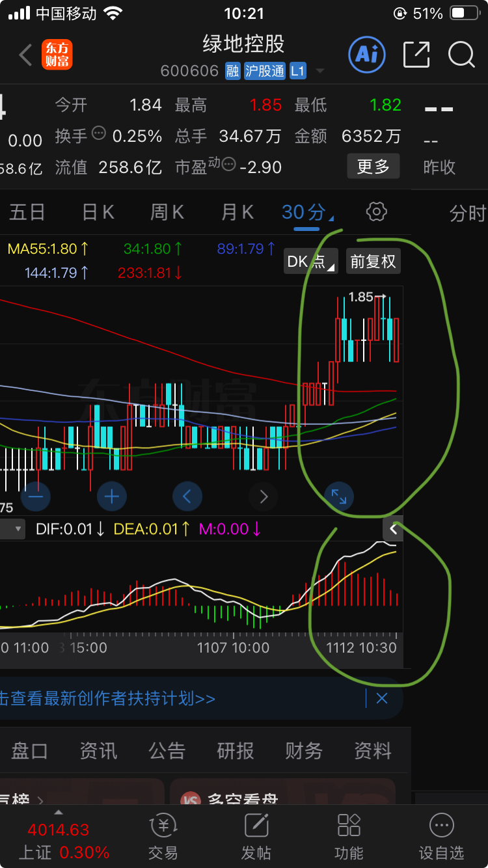This screenshot has height=868, width=488.
Task: Open the search magnifier icon
Action: pos(461,55)
